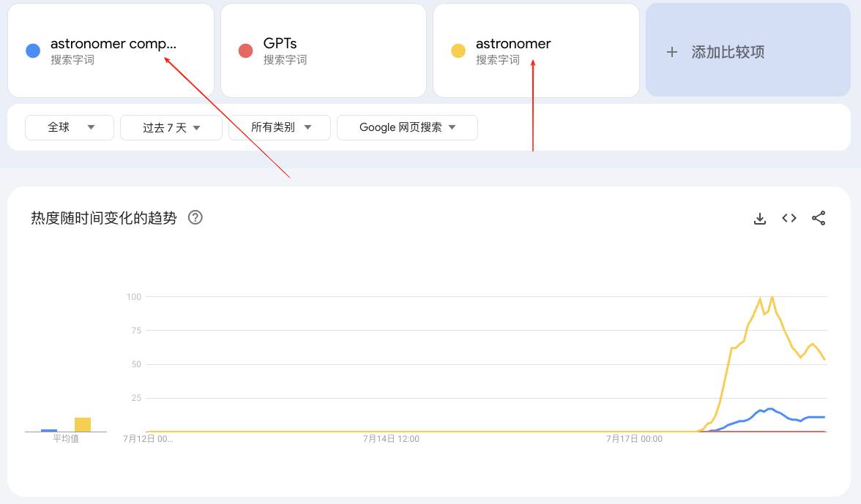
Task: Click the 平均值 label under bar chart
Action: (x=66, y=439)
